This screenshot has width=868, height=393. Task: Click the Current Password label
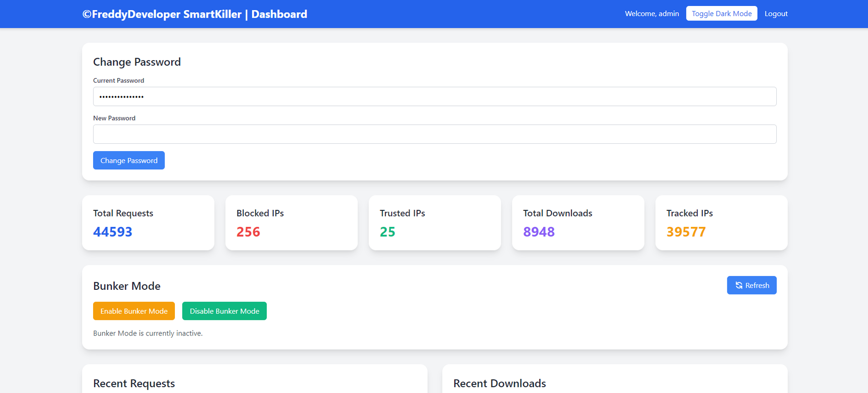(x=118, y=80)
